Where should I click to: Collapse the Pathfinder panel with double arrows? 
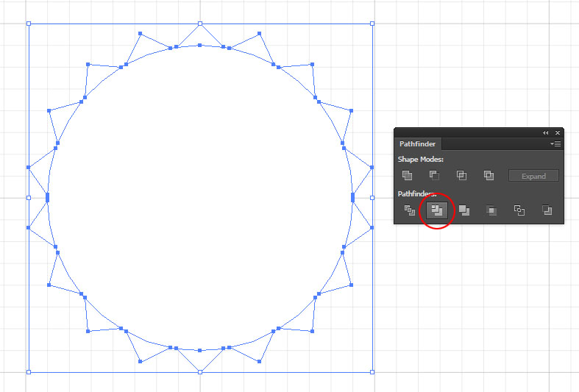[x=545, y=132]
